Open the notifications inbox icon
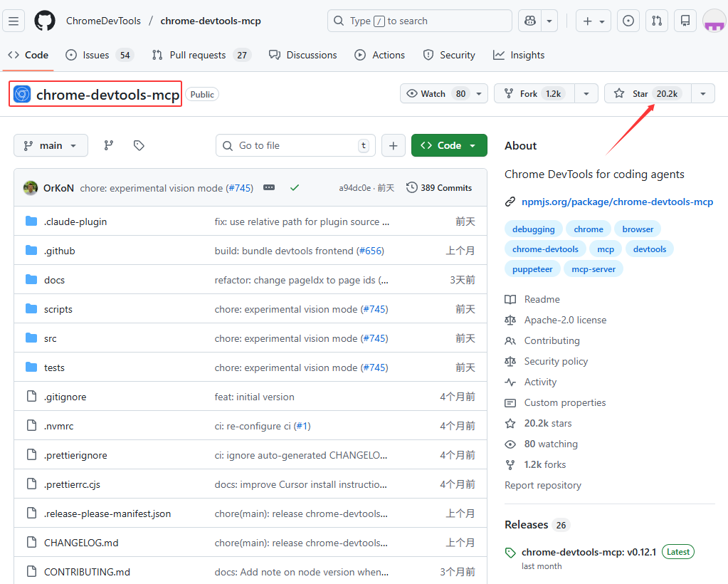This screenshot has height=584, width=728. coord(685,21)
